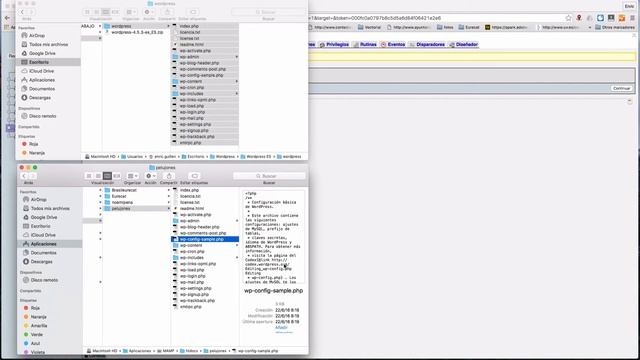Select wordpress folder in wordpress window column
Image resolution: width=640 pixels, height=360 pixels.
click(121, 26)
